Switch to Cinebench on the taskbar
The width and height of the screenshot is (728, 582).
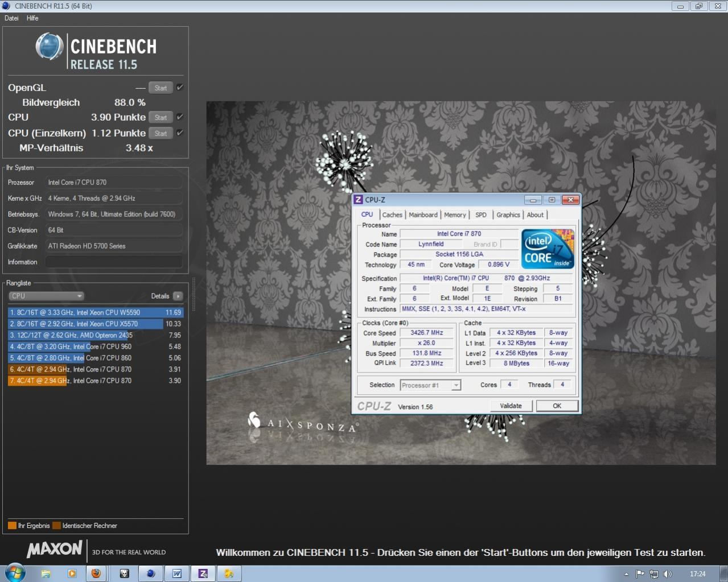pos(151,573)
